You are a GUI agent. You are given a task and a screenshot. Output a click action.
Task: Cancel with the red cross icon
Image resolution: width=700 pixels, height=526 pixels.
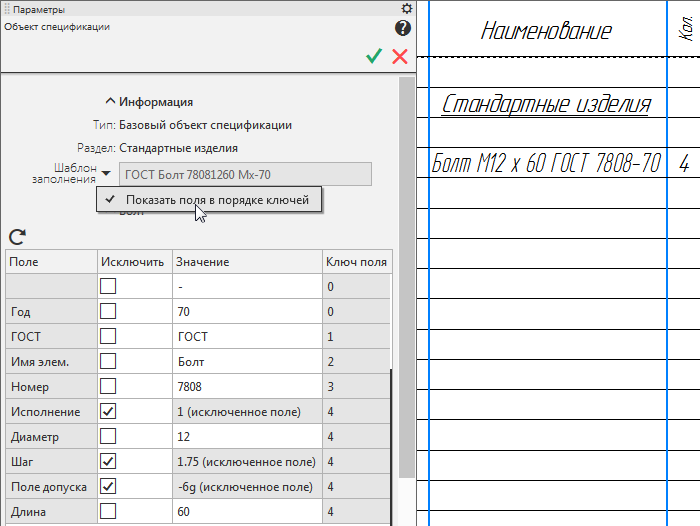point(400,57)
